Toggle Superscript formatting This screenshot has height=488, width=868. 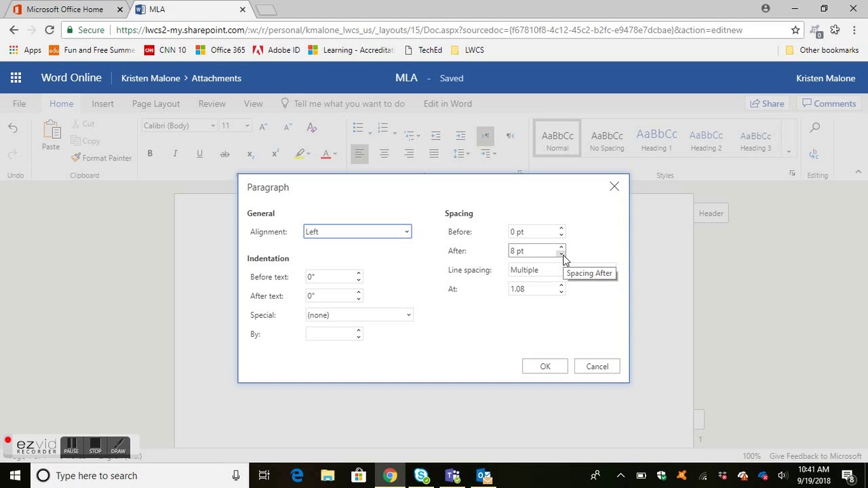coord(275,154)
